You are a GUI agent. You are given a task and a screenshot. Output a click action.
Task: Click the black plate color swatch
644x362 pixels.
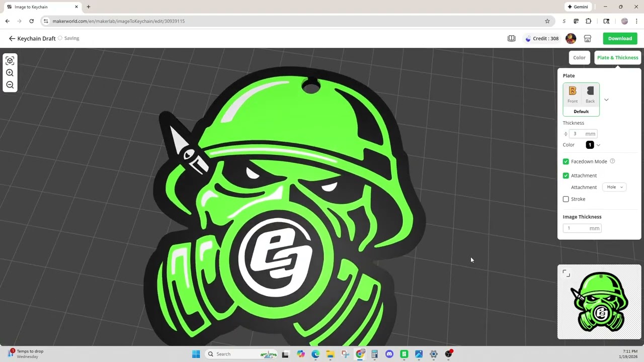(x=590, y=145)
